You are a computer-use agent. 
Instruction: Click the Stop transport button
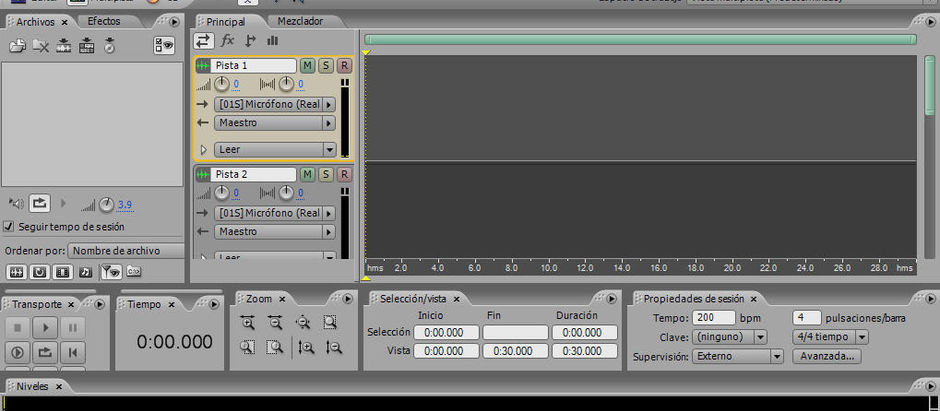coord(17,328)
